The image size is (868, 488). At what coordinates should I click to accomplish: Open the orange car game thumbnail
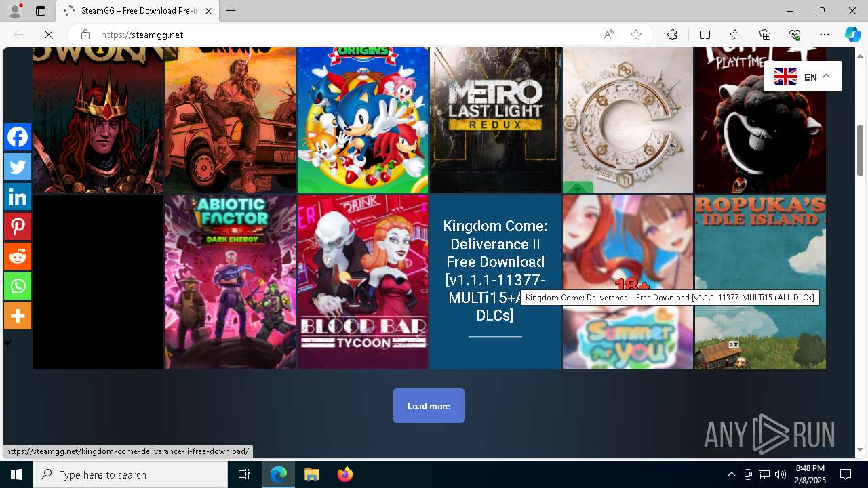(x=230, y=120)
